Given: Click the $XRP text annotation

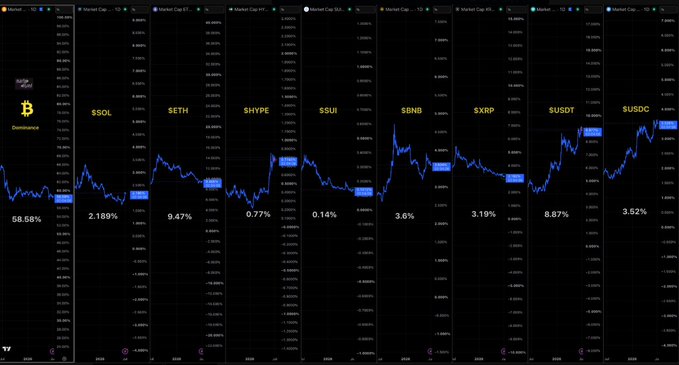Looking at the screenshot, I should click(x=484, y=110).
